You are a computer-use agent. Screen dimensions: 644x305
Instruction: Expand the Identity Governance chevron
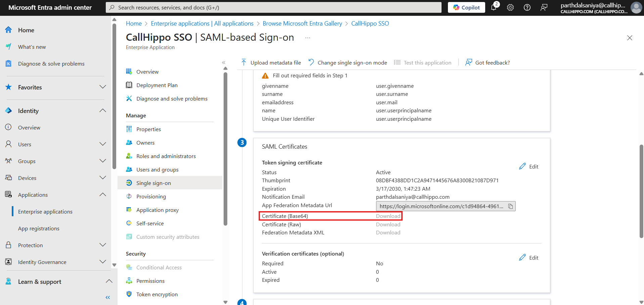tap(103, 262)
